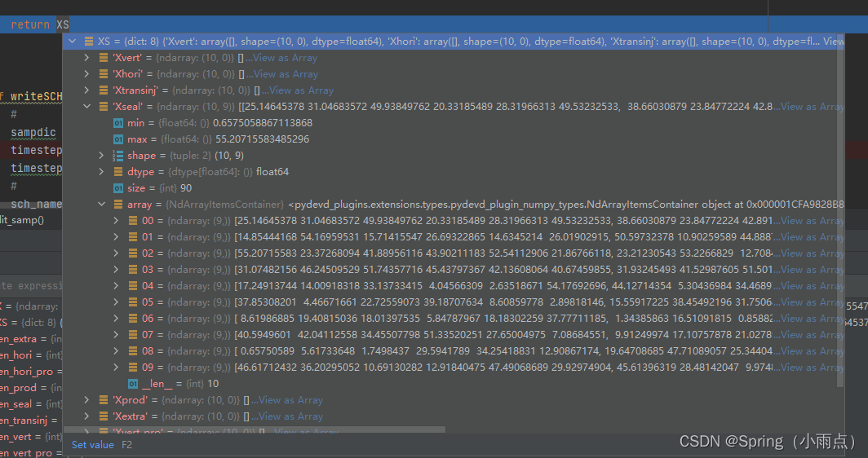Click the sampdic code line
Screen dimensions: 868x458
coord(33,132)
